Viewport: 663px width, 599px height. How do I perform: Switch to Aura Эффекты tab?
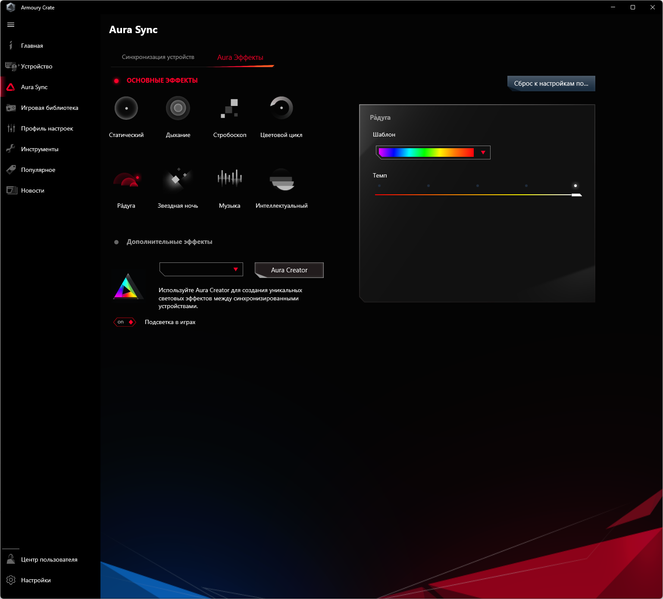(240, 57)
